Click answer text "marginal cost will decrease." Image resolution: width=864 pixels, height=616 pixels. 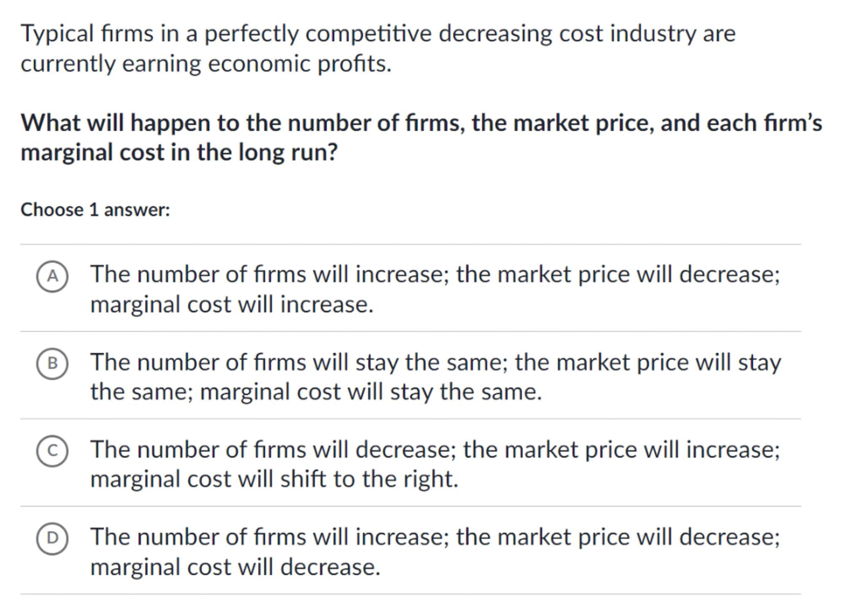pyautogui.click(x=235, y=567)
